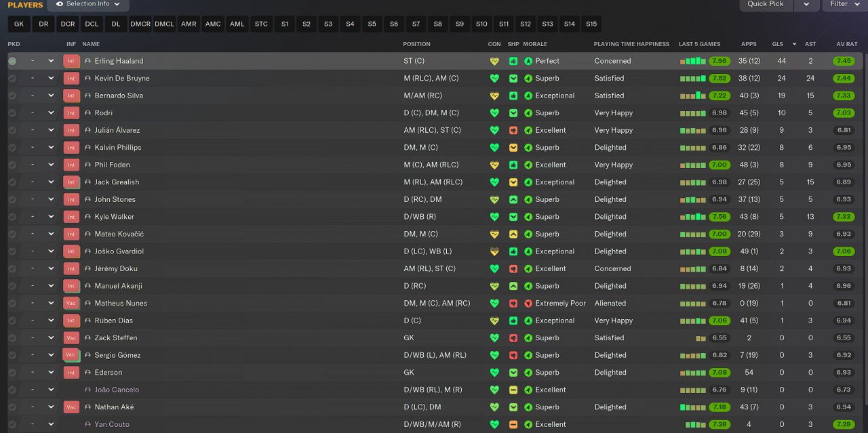
Task: Select the S15 substitute slot
Action: coord(591,24)
